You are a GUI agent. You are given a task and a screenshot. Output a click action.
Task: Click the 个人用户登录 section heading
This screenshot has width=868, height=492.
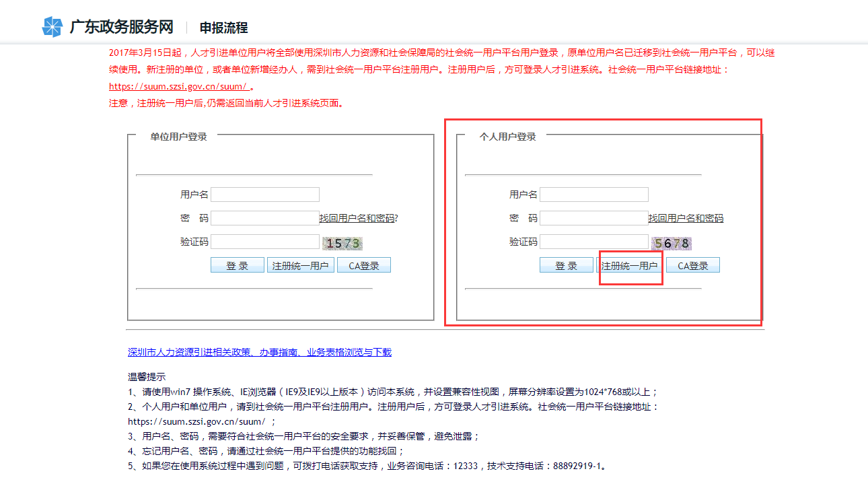pos(507,137)
